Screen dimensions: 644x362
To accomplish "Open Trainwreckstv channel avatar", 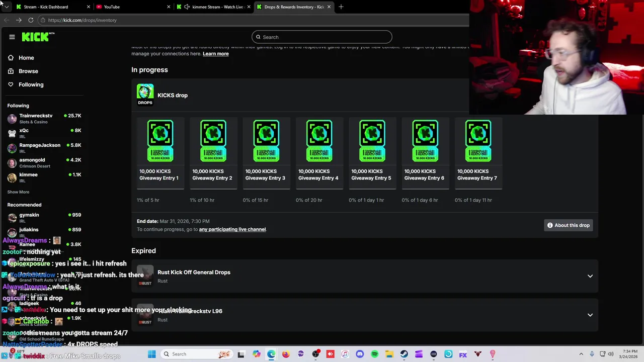I will coord(12,119).
